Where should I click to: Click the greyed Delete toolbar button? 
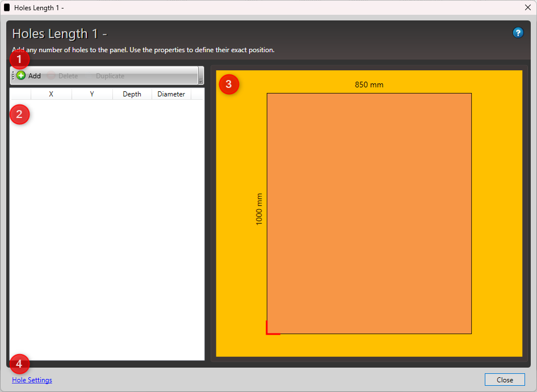pos(62,75)
